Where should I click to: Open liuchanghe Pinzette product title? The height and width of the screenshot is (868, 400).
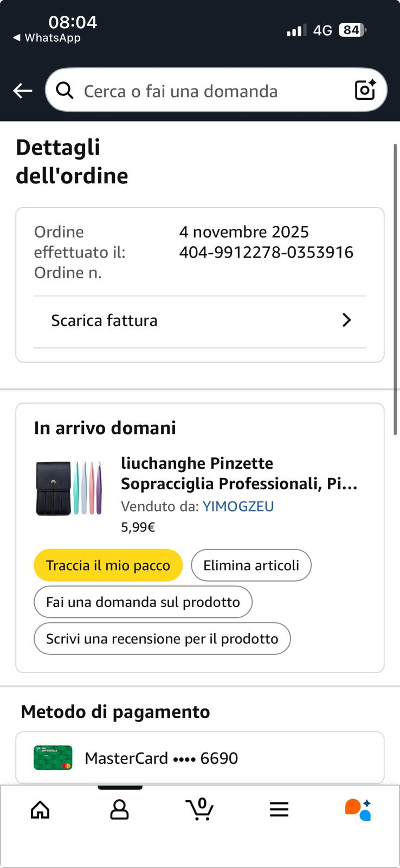239,474
